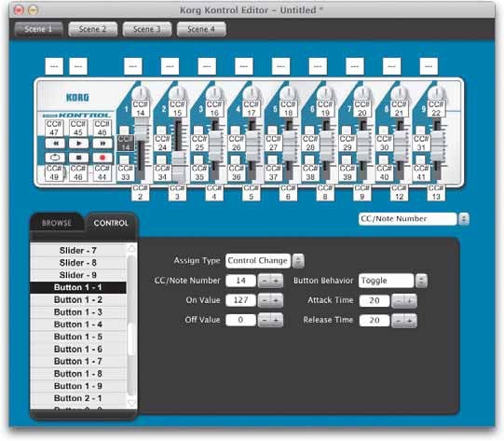Select channel 9 lower button CC#41
The width and height of the screenshot is (504, 441).
421,172
